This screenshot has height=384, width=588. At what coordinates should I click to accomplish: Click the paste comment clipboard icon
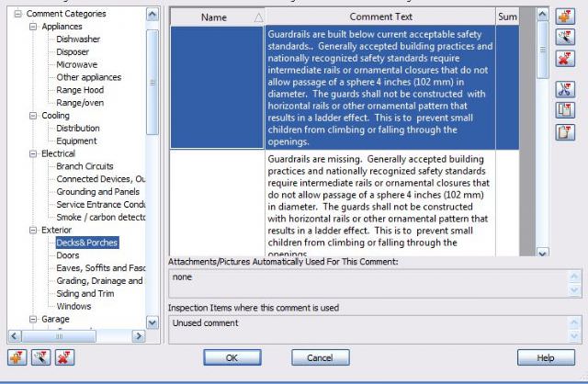point(567,131)
